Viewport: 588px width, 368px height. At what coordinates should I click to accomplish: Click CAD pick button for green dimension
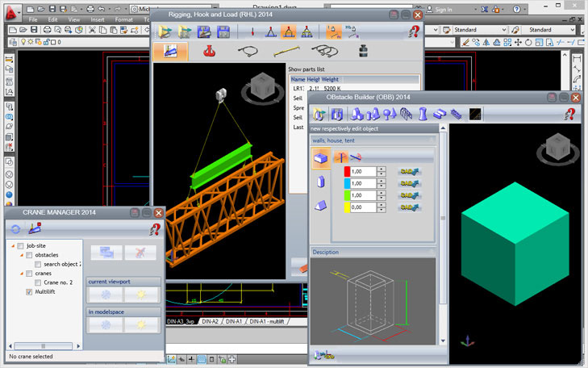point(409,195)
